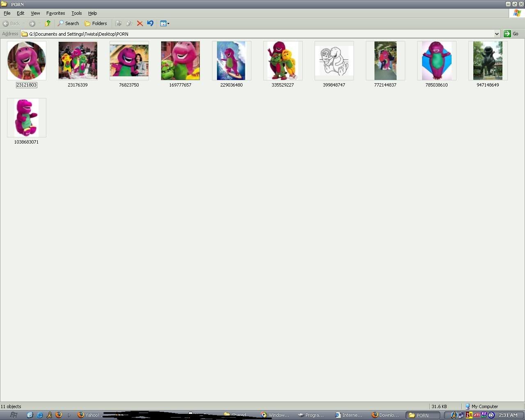Screen dimensions: 525x420
Task: Launch Firefox from the Quick Launch bar
Action: [59, 415]
